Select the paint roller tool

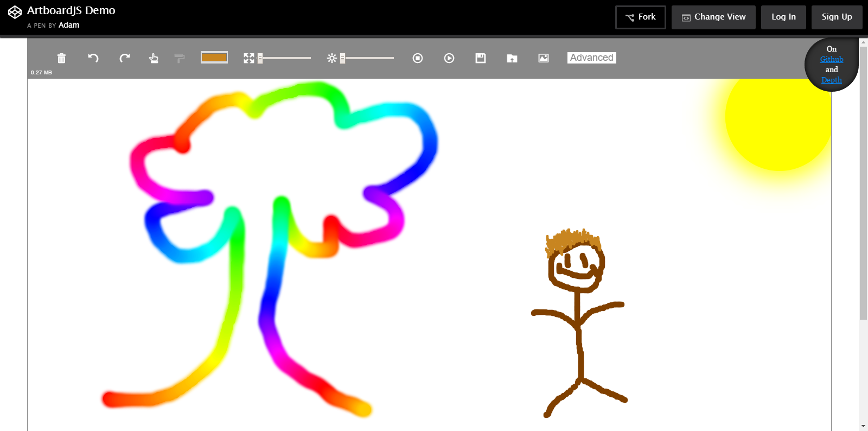(180, 58)
